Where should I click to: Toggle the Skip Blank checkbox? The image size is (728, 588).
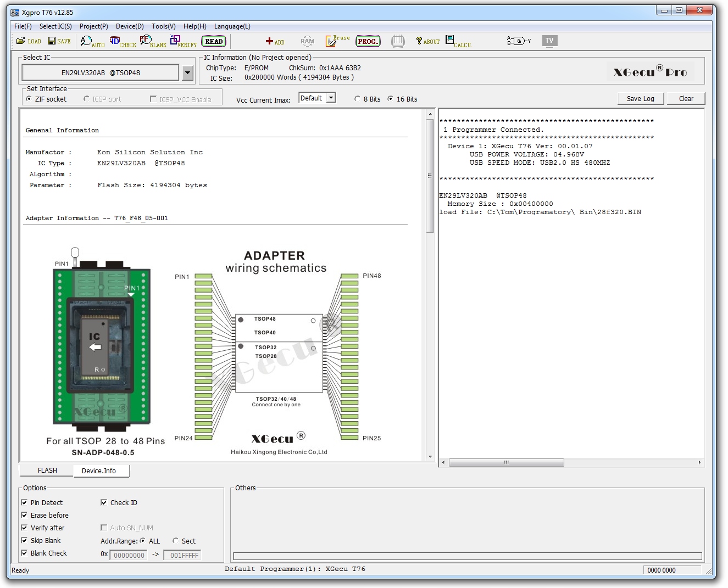click(24, 540)
